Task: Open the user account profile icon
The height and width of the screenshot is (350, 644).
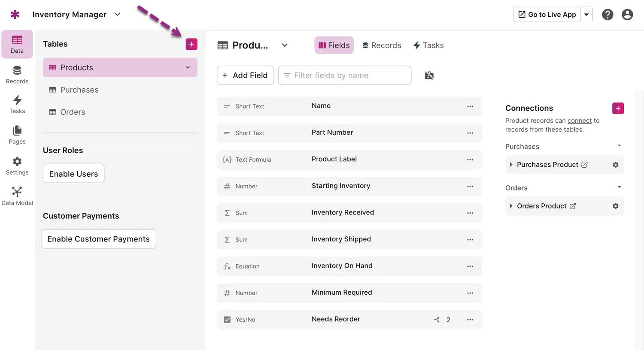Action: [x=627, y=15]
